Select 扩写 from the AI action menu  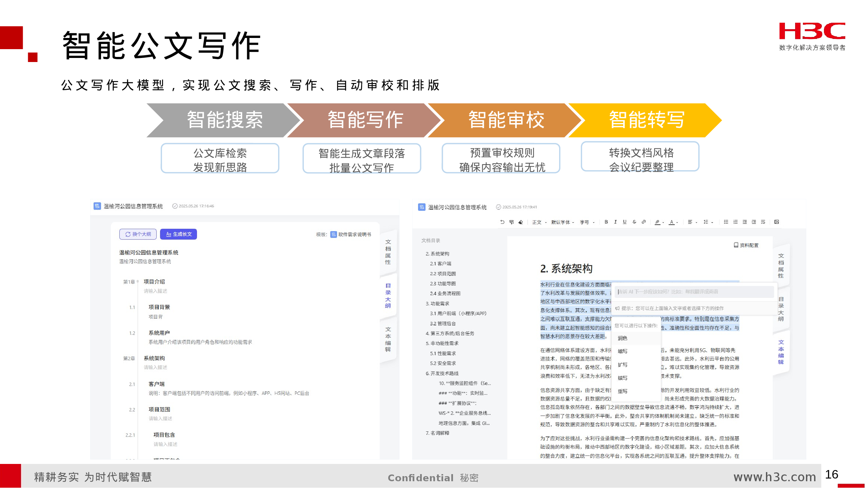[623, 365]
